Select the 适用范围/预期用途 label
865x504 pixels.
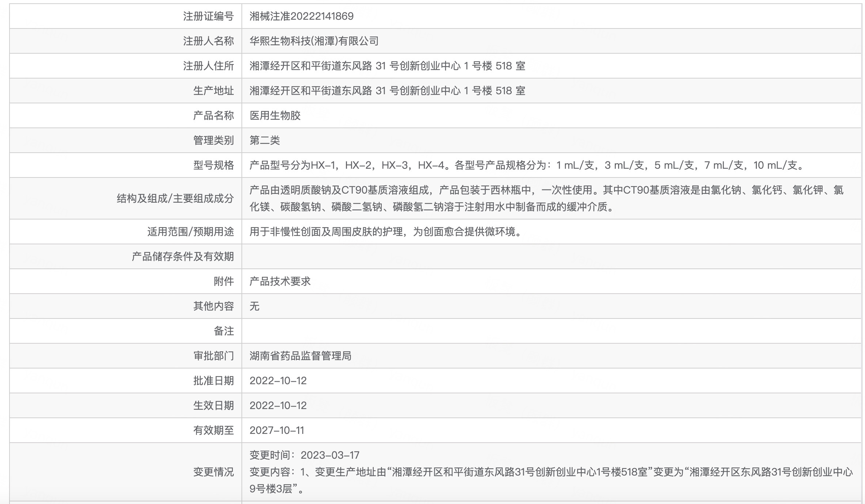click(x=190, y=232)
